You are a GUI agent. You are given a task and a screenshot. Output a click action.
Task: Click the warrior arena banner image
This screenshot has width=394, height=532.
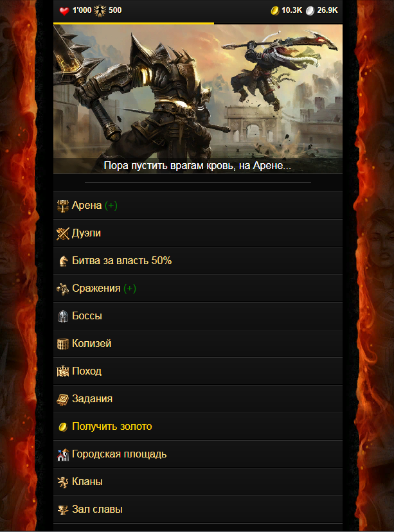click(x=198, y=99)
